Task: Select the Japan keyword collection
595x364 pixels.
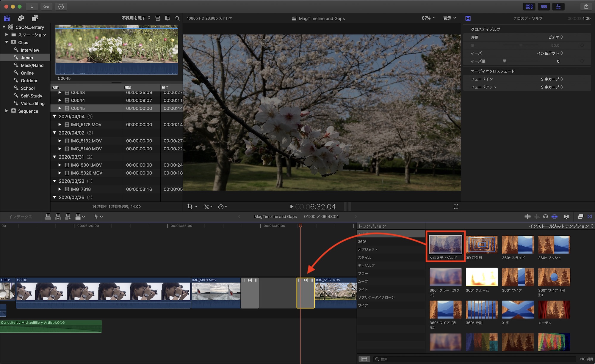Action: tap(27, 58)
